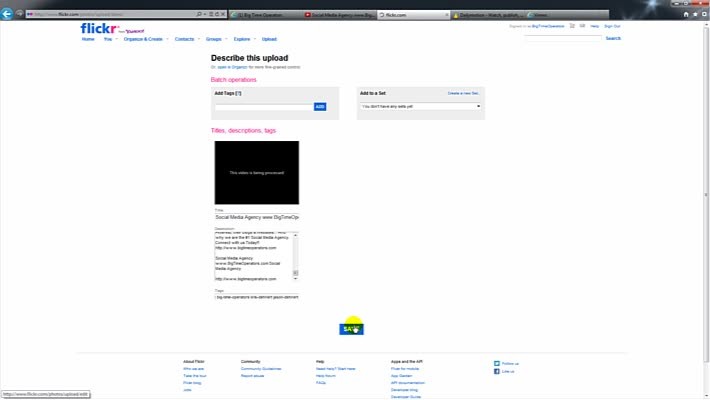This screenshot has height=400, width=710.
Task: Click the SAVE button
Action: [351, 329]
